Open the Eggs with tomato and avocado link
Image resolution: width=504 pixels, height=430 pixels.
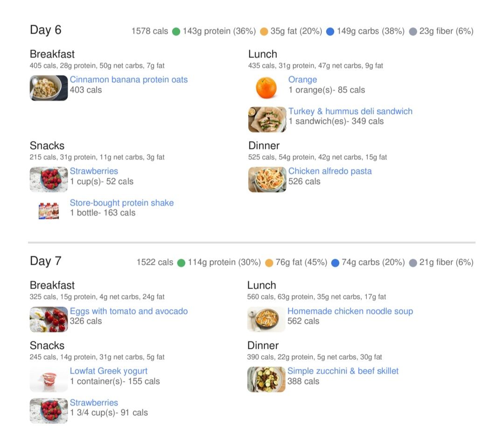(129, 311)
